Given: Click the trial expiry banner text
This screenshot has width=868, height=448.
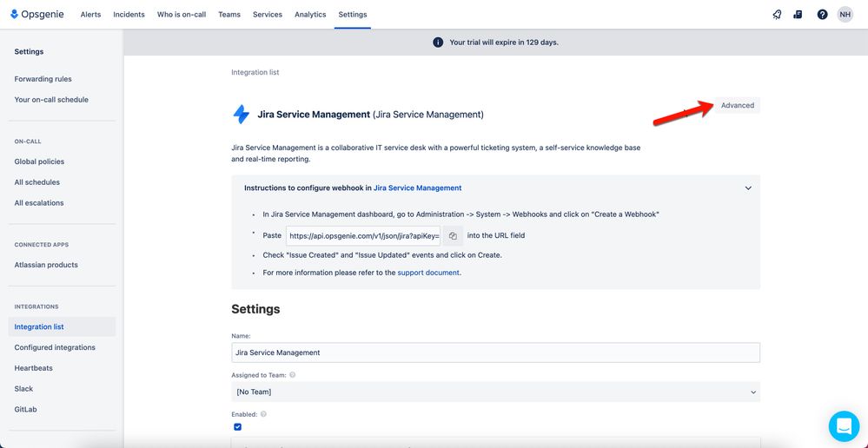Looking at the screenshot, I should [x=504, y=42].
